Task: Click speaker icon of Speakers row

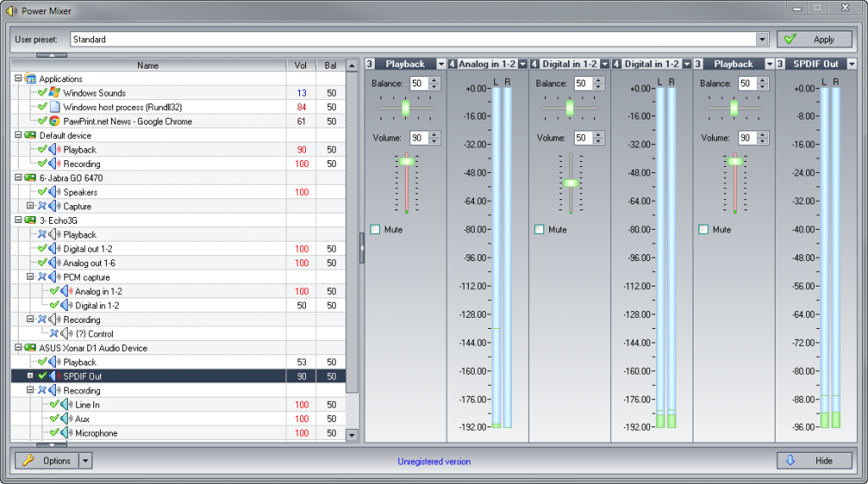Action: pyautogui.click(x=54, y=192)
